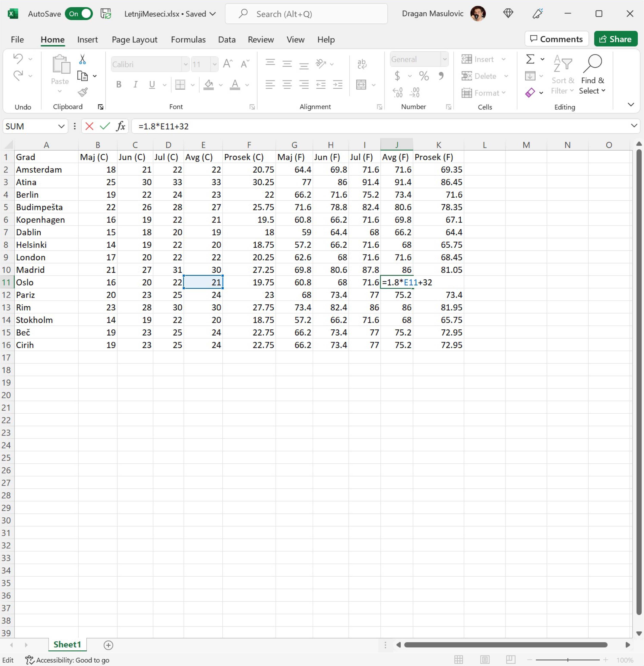Open the Formulas ribbon tab
644x666 pixels.
click(x=188, y=40)
